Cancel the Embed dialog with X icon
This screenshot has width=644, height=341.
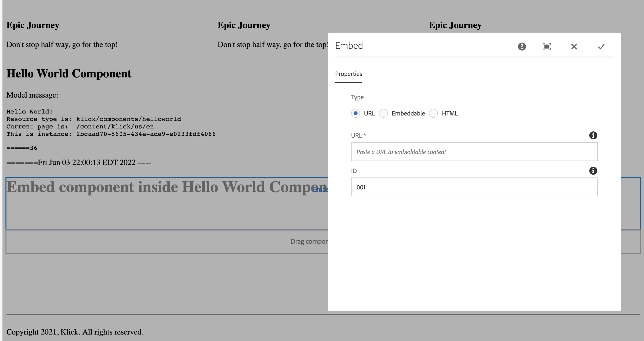[x=574, y=47]
